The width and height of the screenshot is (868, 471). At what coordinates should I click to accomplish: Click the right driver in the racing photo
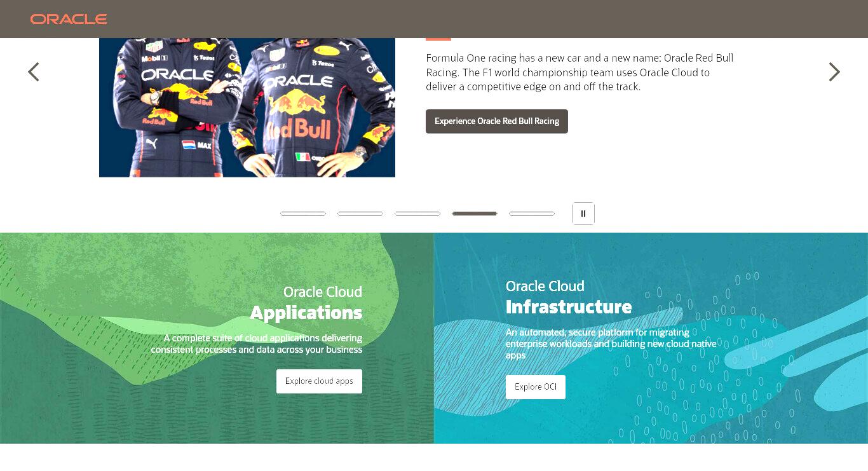tap(308, 108)
